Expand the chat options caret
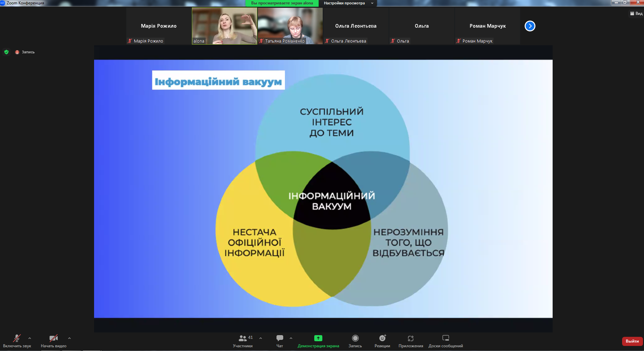Image resolution: width=644 pixels, height=351 pixels. [x=291, y=338]
